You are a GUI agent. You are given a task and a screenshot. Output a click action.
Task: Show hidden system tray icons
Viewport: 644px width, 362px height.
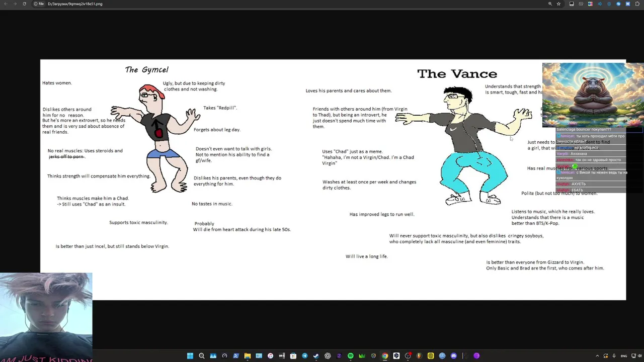(597, 356)
